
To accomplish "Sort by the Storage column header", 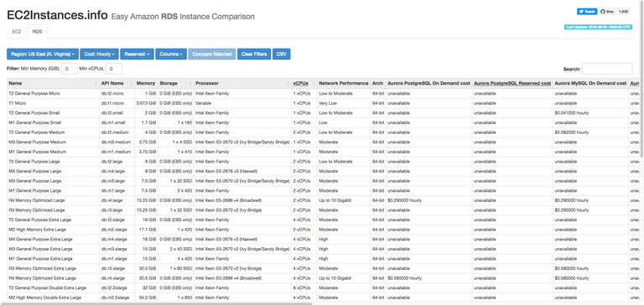I will point(175,83).
